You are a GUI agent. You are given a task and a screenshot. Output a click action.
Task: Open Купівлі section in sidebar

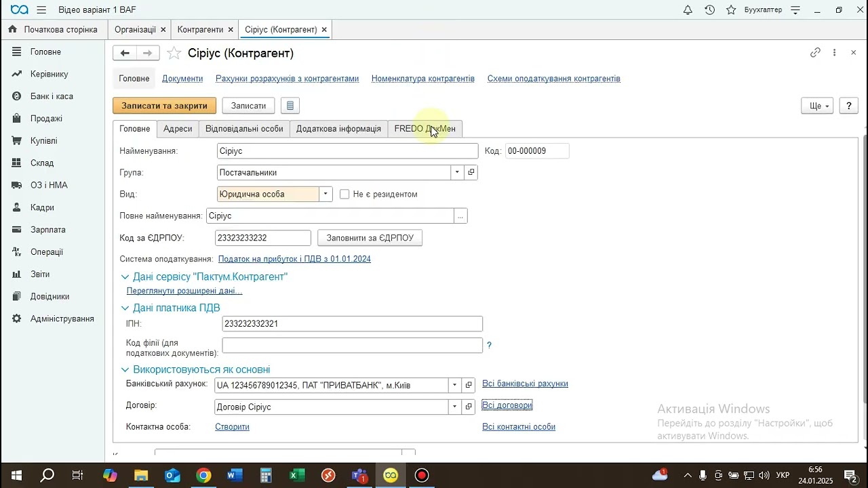[43, 141]
